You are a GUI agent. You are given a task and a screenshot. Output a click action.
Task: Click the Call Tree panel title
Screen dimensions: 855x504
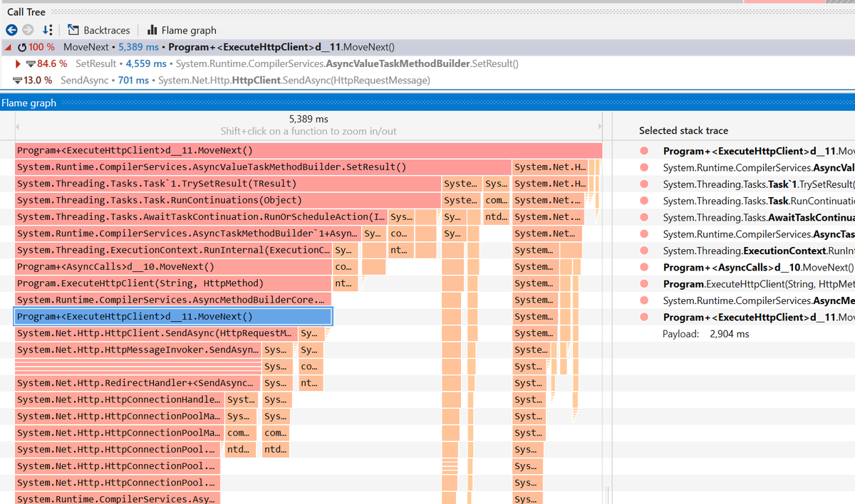point(26,11)
